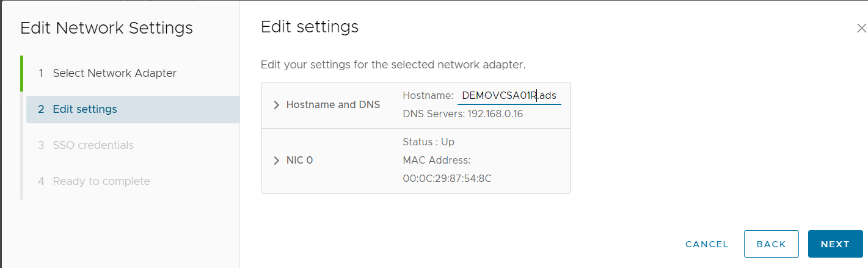868x268 pixels.
Task: Click the Edit settings page heading
Action: click(309, 27)
